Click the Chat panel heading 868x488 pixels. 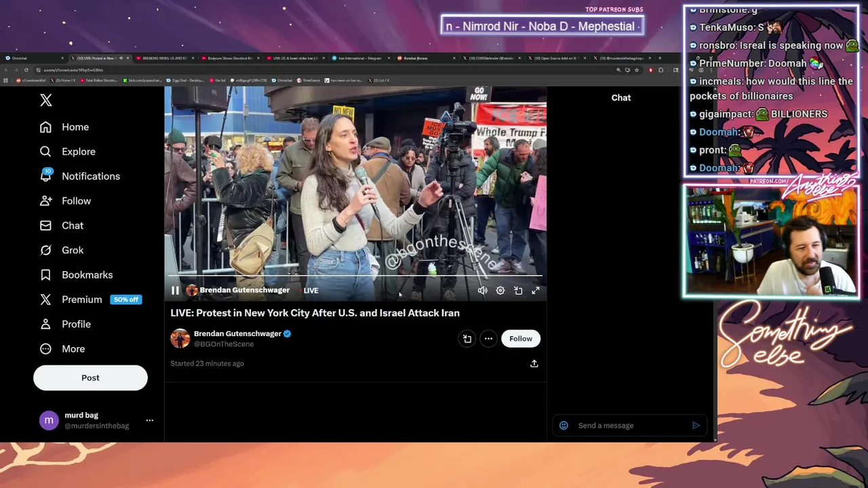point(621,98)
